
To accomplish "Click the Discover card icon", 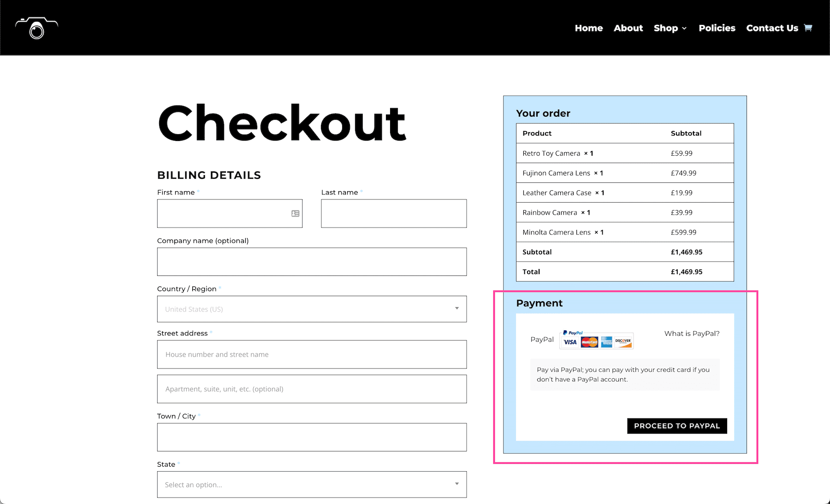I will [624, 342].
